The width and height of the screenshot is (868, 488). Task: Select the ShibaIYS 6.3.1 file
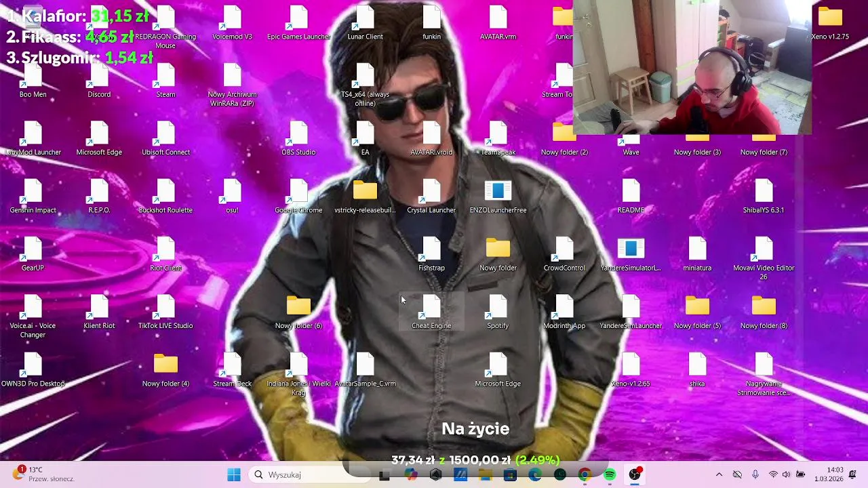click(x=764, y=198)
